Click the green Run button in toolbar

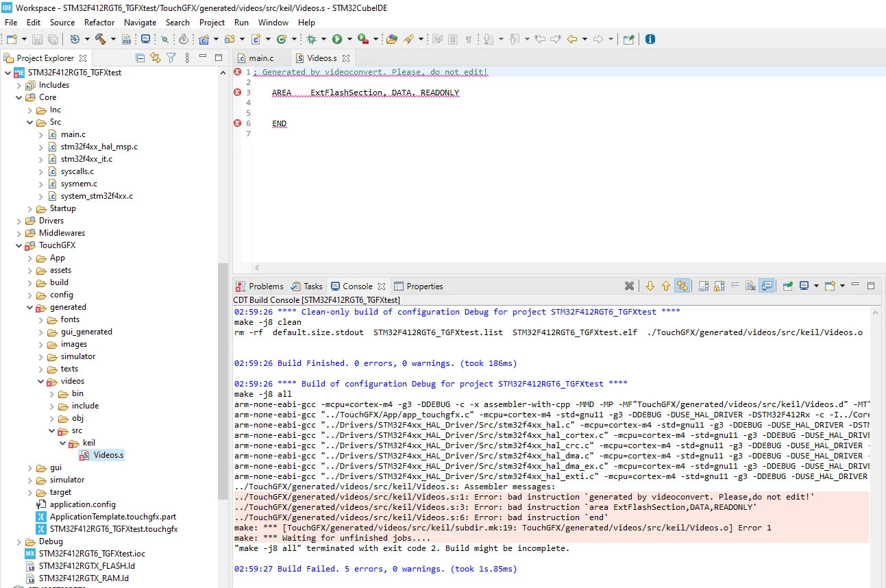point(337,39)
